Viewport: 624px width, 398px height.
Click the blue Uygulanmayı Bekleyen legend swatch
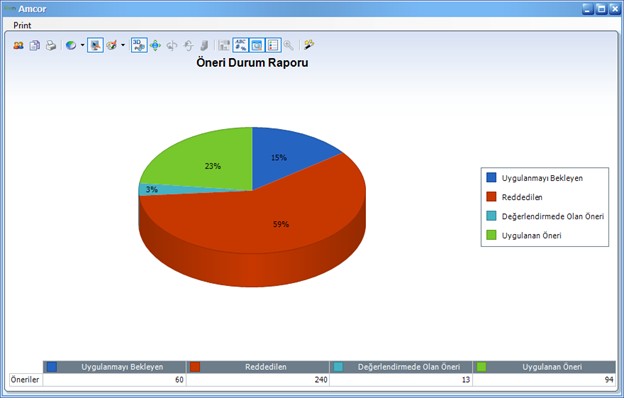491,178
